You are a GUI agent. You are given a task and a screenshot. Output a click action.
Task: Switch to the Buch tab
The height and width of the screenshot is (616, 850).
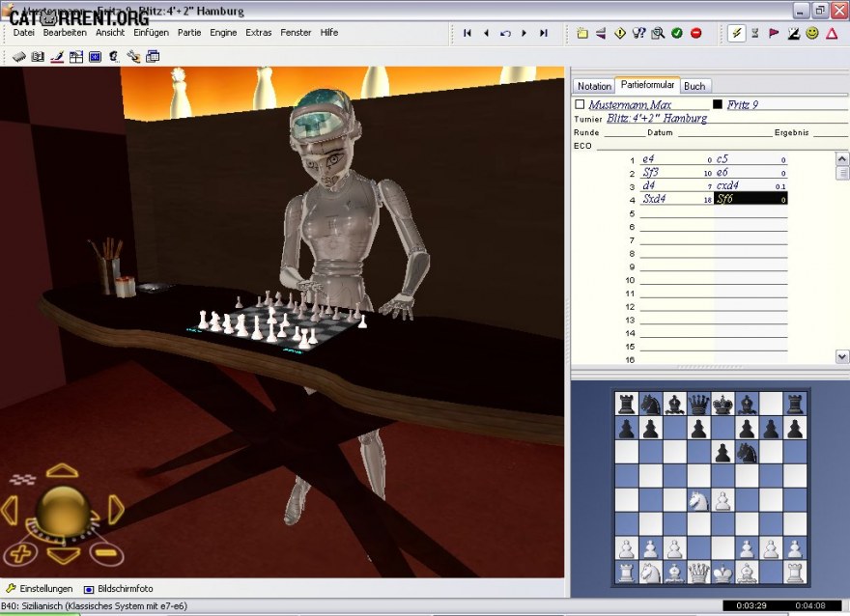694,86
